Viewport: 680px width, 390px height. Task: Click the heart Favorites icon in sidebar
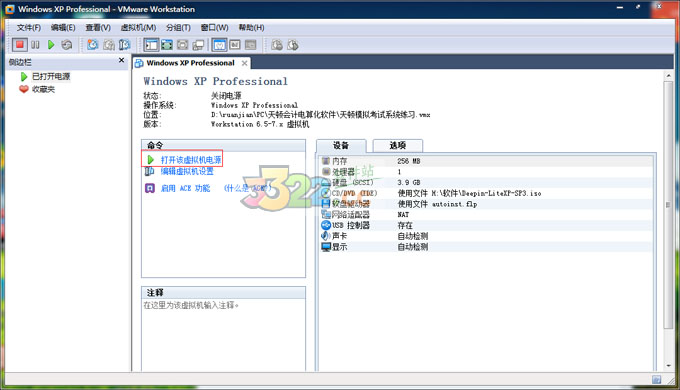pos(24,89)
